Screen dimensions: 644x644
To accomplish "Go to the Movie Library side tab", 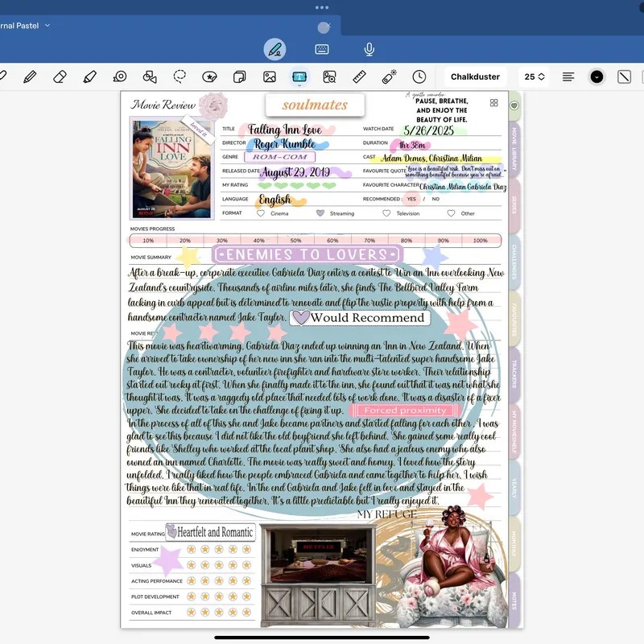I will click(514, 148).
